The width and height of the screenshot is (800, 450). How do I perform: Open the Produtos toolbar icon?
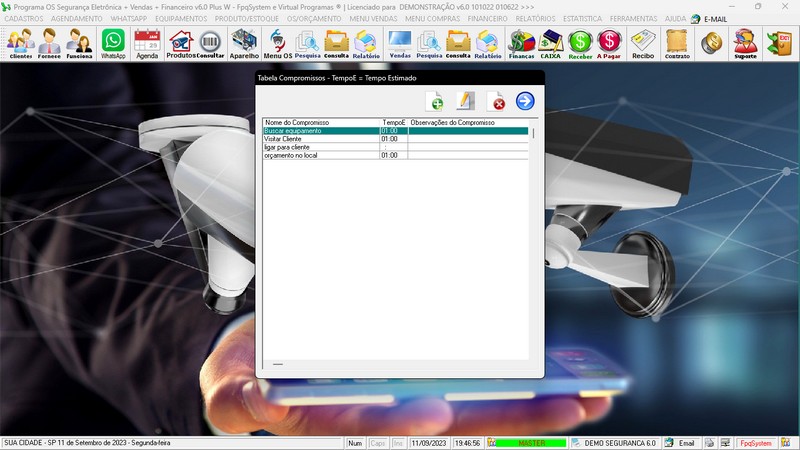[180, 44]
